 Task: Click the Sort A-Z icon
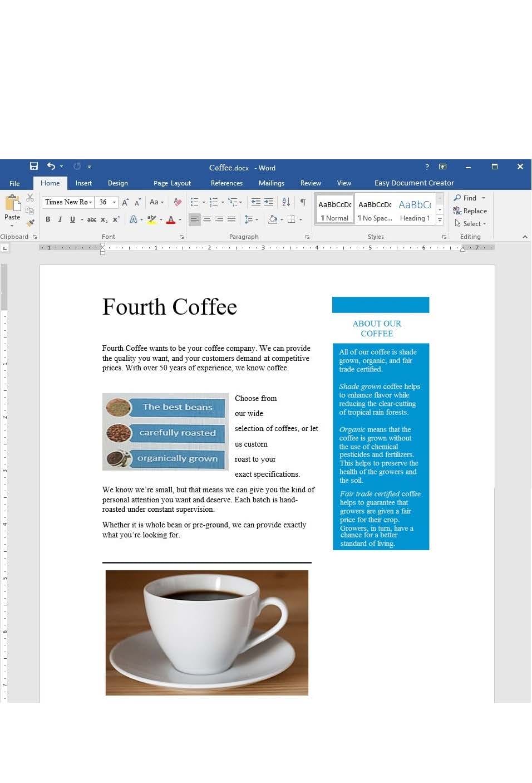point(286,202)
